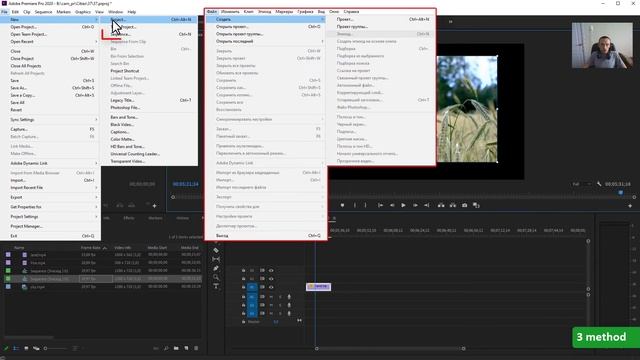The height and width of the screenshot is (360, 640).
Task: Enable voice-over record on A1 track
Action: tap(289, 297)
